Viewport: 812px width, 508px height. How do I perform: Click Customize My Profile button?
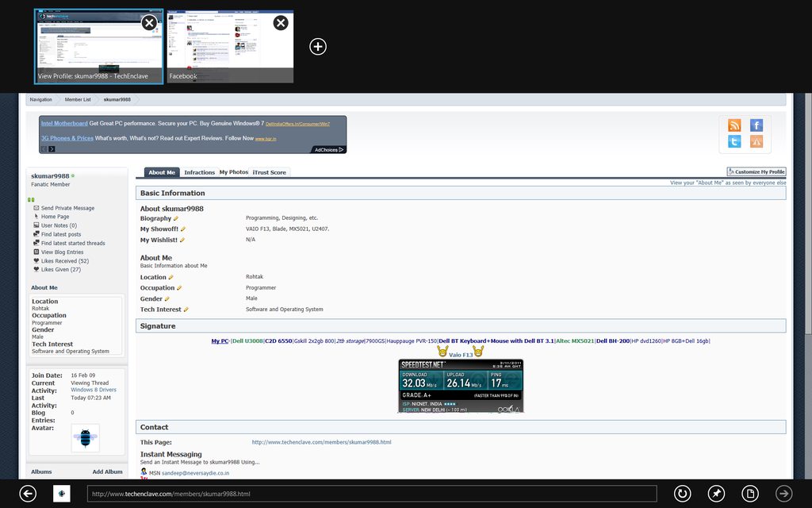click(756, 171)
